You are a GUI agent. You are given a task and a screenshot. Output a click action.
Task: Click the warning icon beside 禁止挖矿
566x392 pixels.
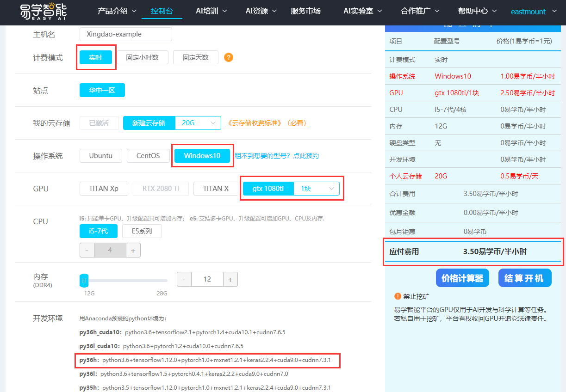pos(398,296)
